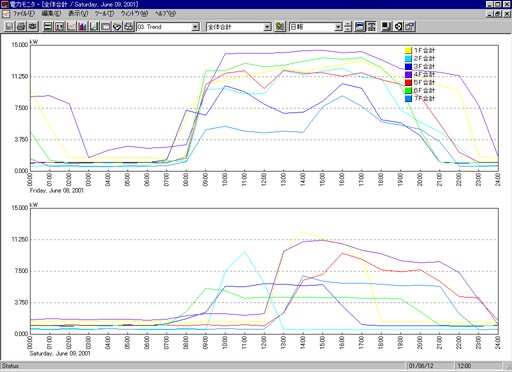Screen dimensions: 512x372
Task: Click the icon right of 全体合計 dropdown
Action: (280, 27)
